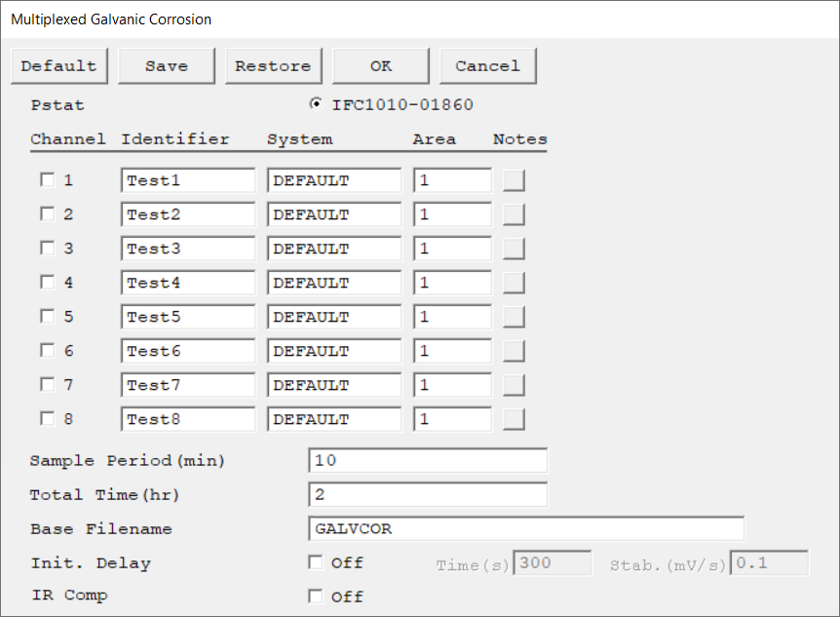The height and width of the screenshot is (617, 840).
Task: Confirm setup with the OK button
Action: coord(380,66)
